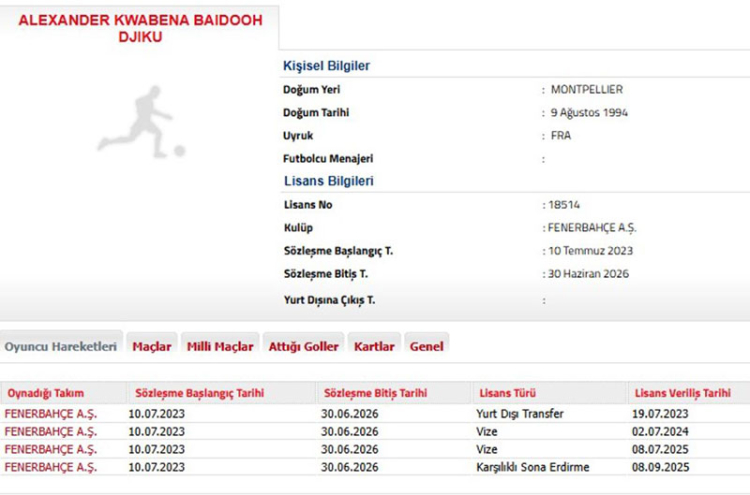Open Fenerbahçe link in Karşılıklı Sona Erdirme row
The image size is (750, 495).
[51, 467]
